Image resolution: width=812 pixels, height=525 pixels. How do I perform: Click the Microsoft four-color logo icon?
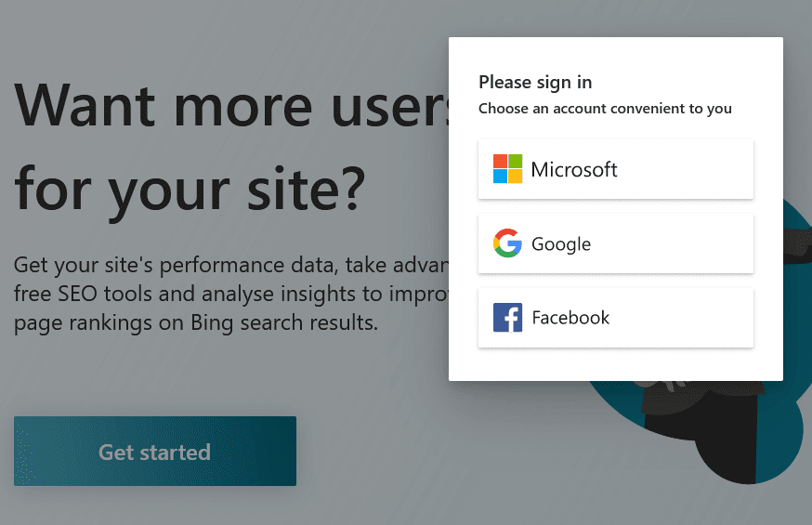(507, 169)
